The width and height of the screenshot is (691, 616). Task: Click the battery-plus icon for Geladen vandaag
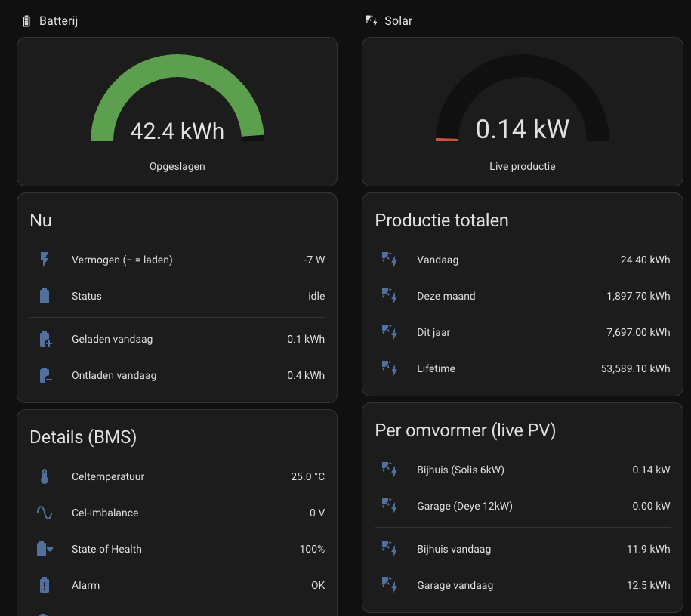click(x=45, y=339)
